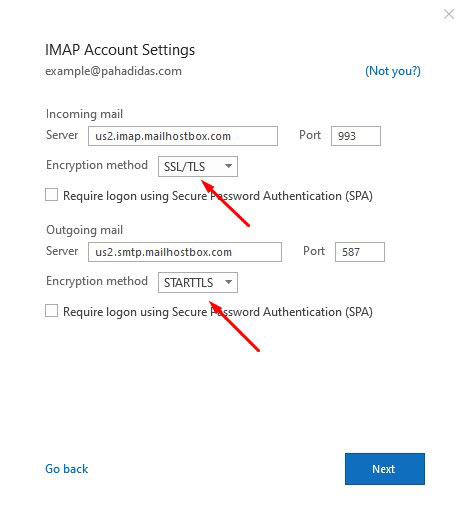The image size is (472, 530).
Task: Click the "(Not you?)" link
Action: click(393, 71)
